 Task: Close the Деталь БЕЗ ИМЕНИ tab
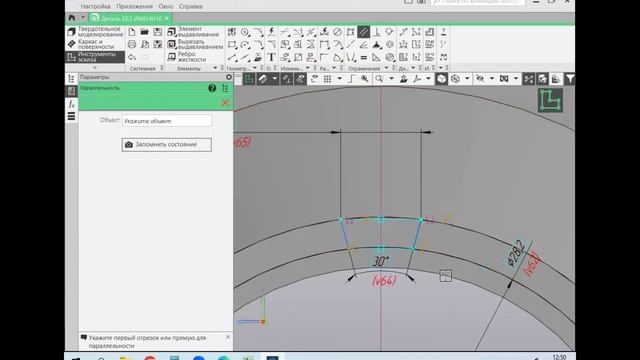[x=167, y=18]
